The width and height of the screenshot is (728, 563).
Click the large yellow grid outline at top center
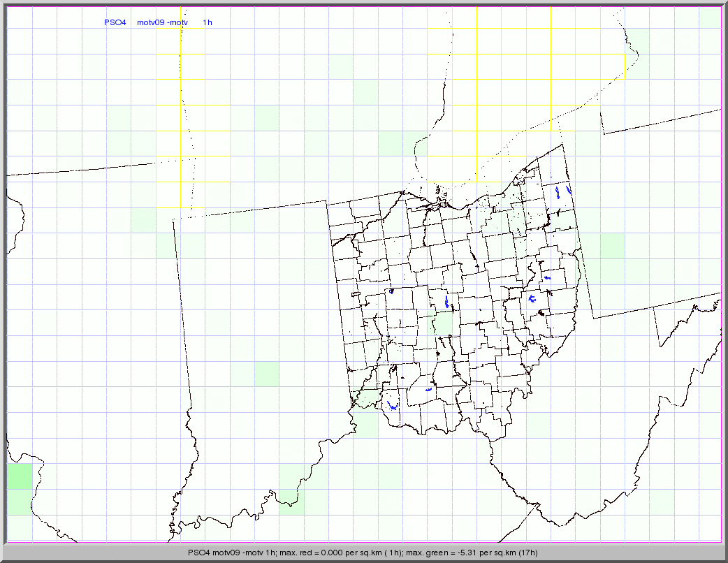pyautogui.click(x=514, y=105)
